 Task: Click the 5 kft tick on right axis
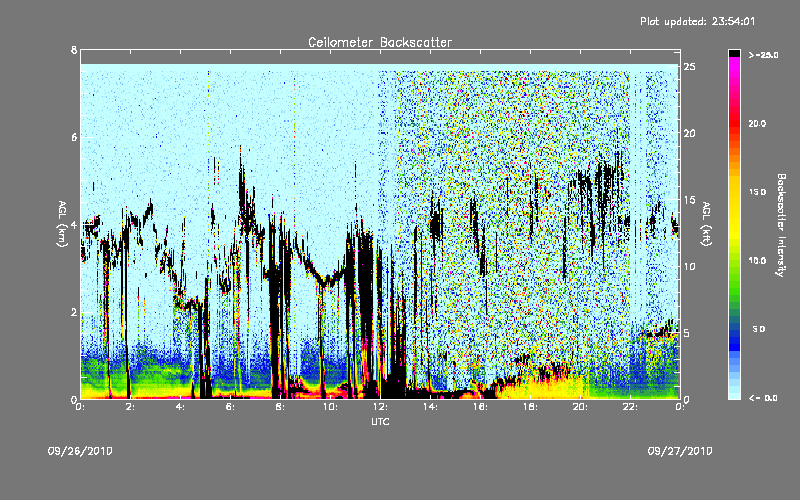pyautogui.click(x=687, y=333)
